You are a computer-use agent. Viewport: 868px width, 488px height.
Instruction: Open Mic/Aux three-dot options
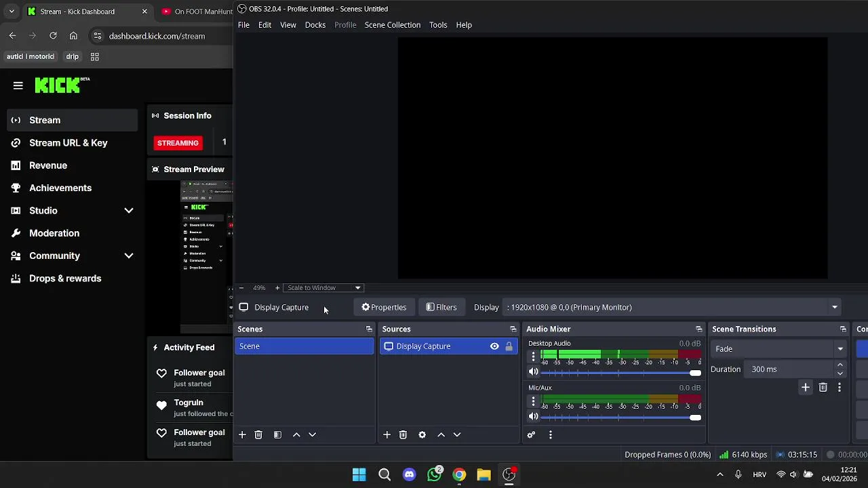[533, 401]
